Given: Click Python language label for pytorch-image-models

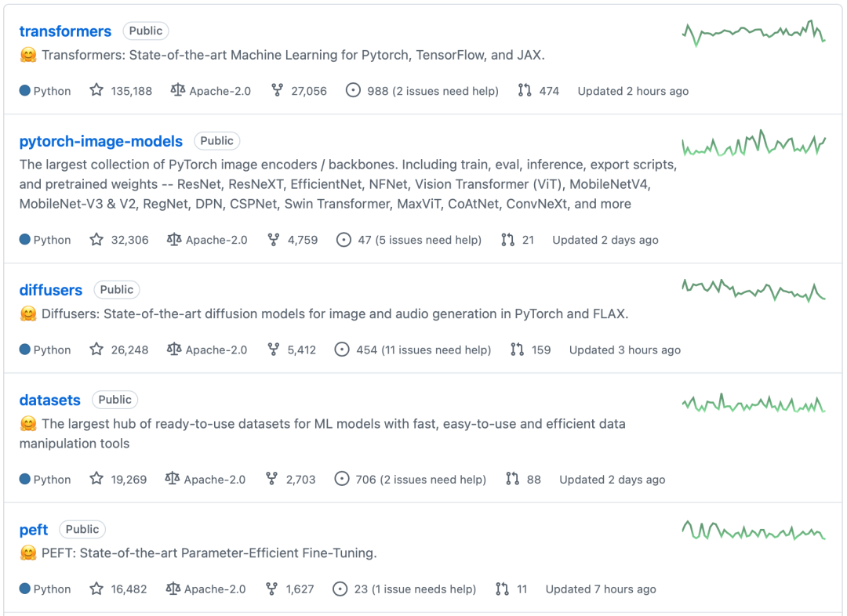Looking at the screenshot, I should (52, 240).
